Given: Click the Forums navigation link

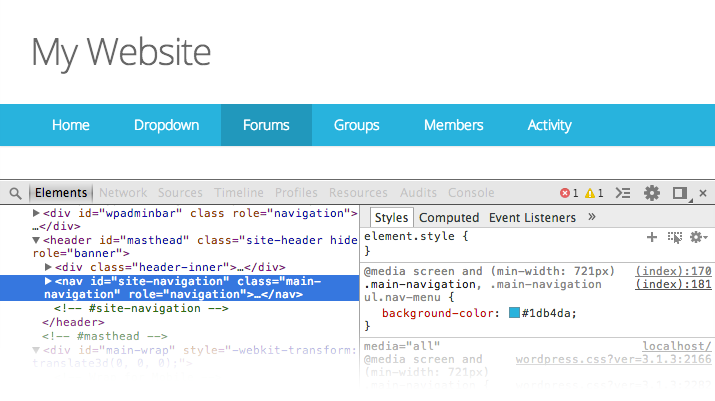Looking at the screenshot, I should click(x=266, y=125).
